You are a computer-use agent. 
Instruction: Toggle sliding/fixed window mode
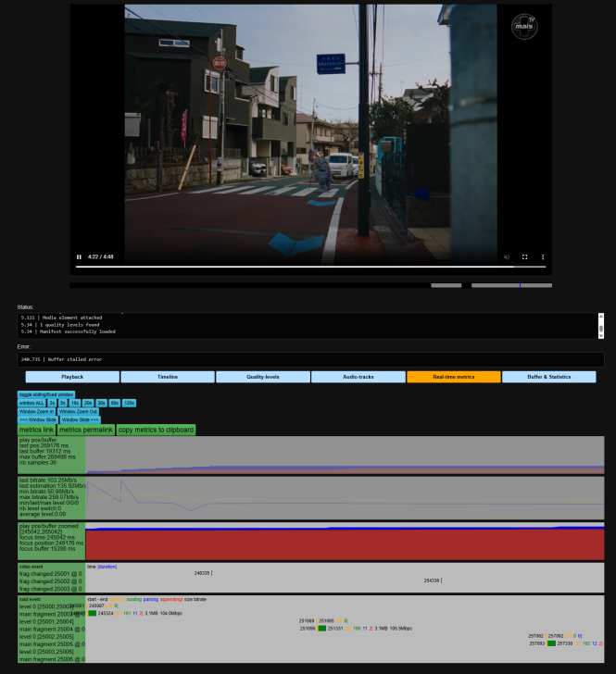pyautogui.click(x=46, y=394)
